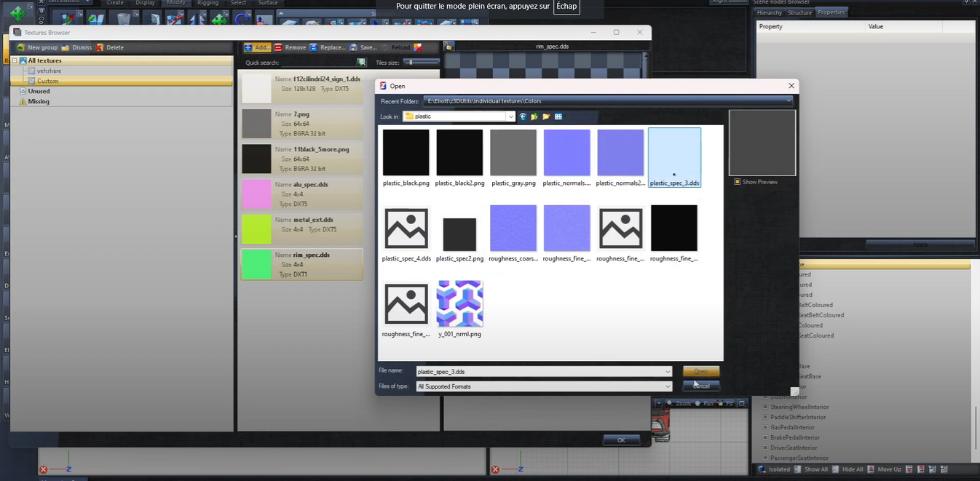Click the View Menu icon in the Open dialog
Viewport: 980px width, 481px height.
pyautogui.click(x=558, y=116)
